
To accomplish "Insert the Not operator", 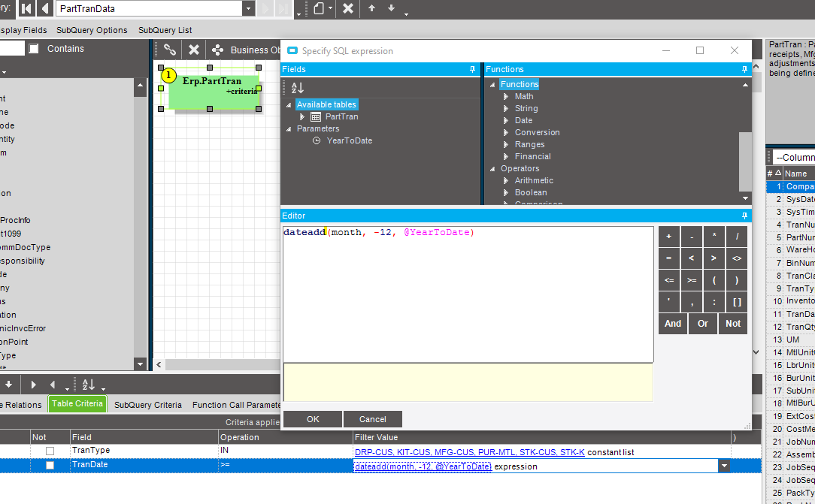I will tap(733, 324).
